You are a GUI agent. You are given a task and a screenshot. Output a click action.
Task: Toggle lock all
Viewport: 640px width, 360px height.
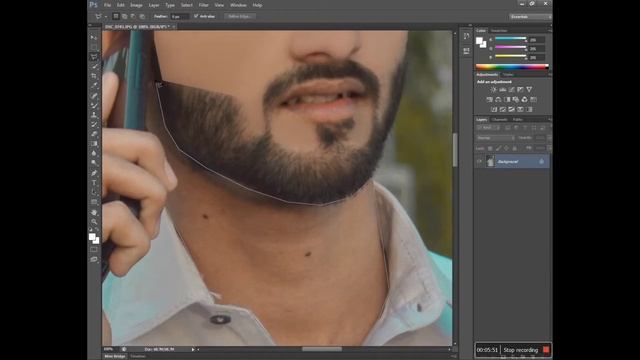click(514, 148)
